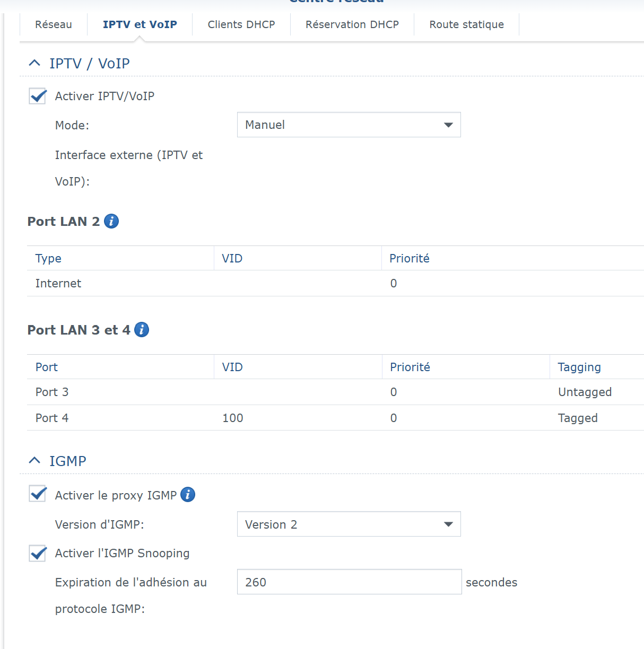Viewport: 644px width, 649px height.
Task: Disable the Activer l'IGMP Snooping checkbox
Action: pyautogui.click(x=38, y=553)
